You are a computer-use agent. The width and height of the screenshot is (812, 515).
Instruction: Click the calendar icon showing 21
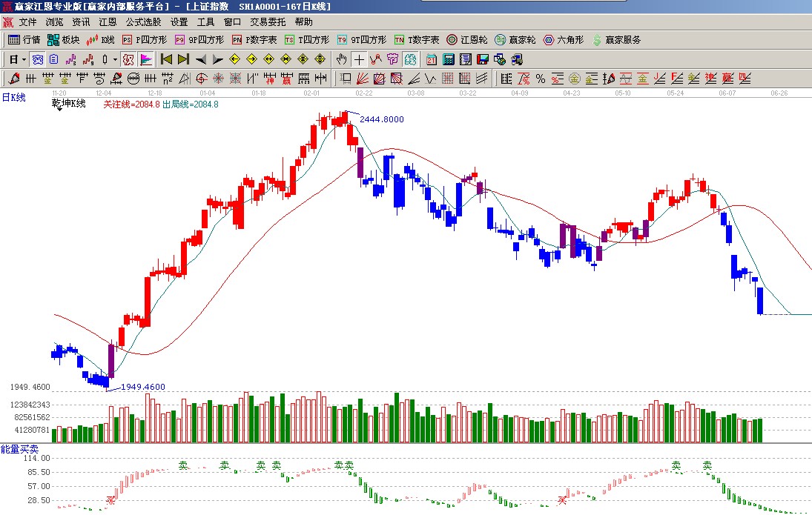pyautogui.click(x=431, y=59)
